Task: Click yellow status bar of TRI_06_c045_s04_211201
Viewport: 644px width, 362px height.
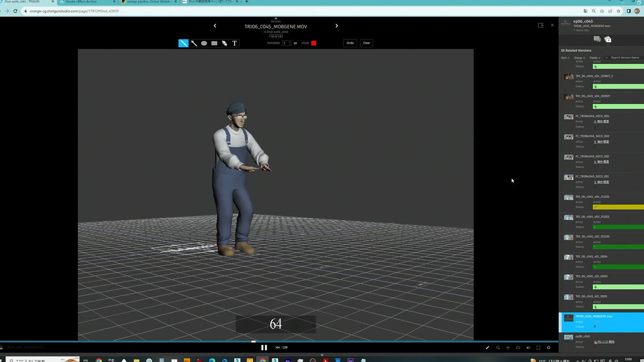Action: (618, 207)
